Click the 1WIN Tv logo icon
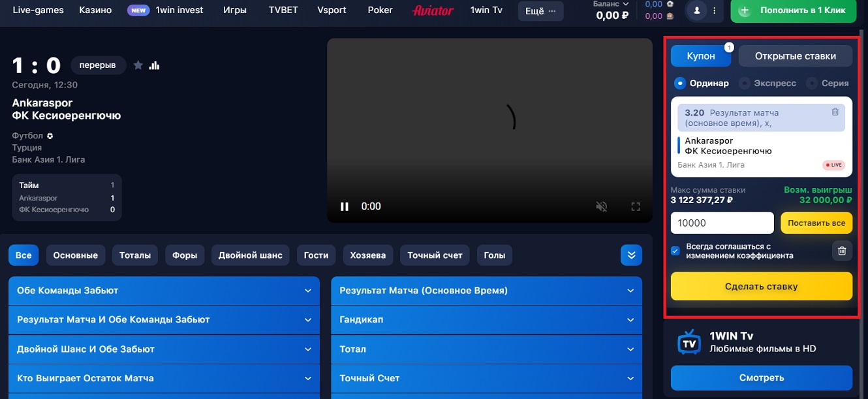 click(689, 342)
